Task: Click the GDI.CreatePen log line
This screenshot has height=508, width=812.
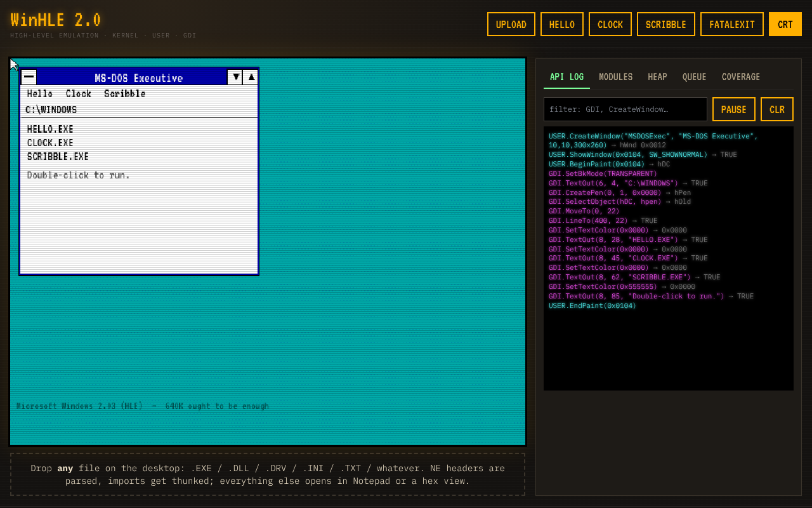Action: click(x=620, y=192)
